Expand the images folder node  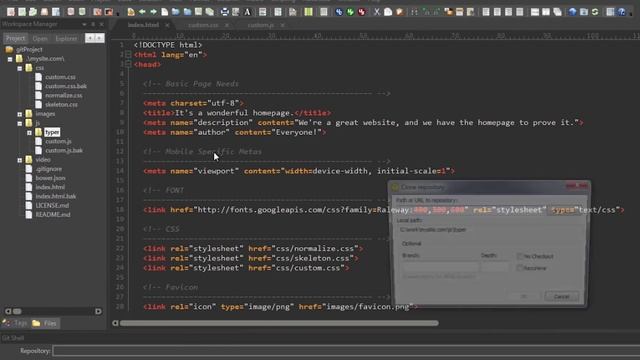tap(20, 114)
